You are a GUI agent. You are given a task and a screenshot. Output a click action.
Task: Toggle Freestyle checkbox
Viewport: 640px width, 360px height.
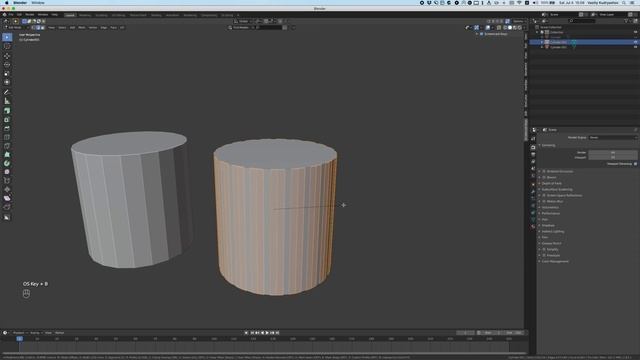coord(544,256)
